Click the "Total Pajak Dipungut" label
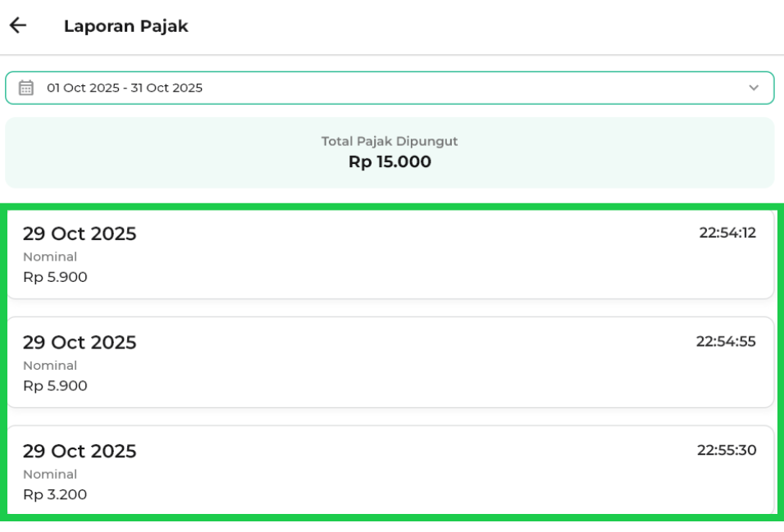 click(390, 142)
